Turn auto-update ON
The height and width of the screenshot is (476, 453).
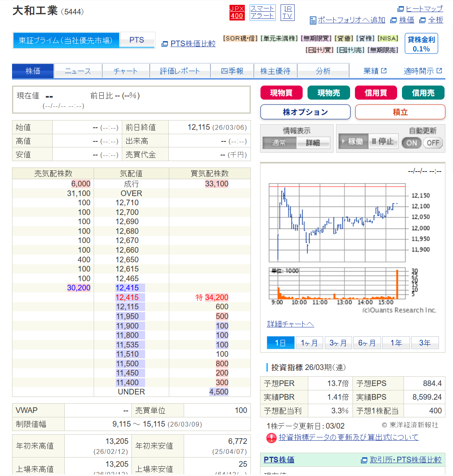412,143
